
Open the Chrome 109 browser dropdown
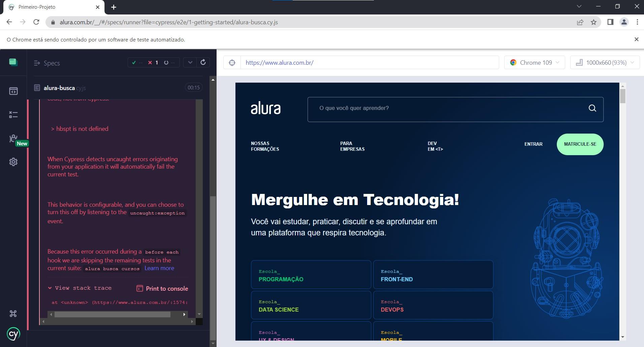(535, 62)
